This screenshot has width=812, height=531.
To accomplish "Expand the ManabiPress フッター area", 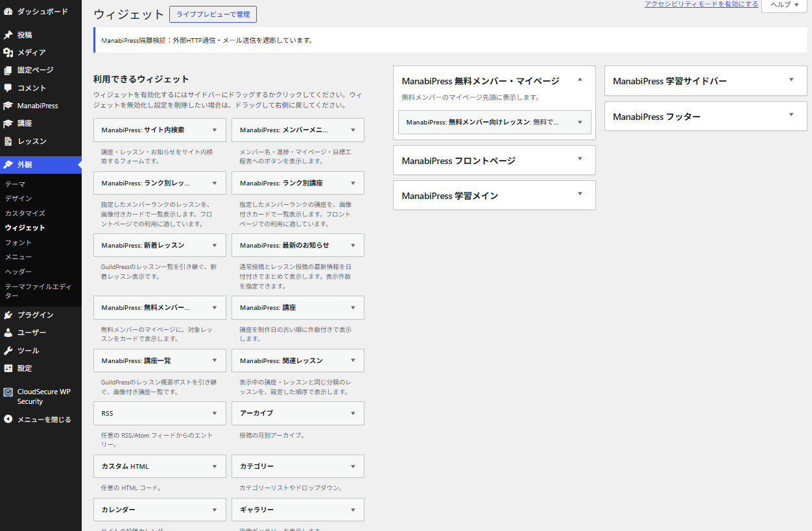I will pyautogui.click(x=791, y=115).
